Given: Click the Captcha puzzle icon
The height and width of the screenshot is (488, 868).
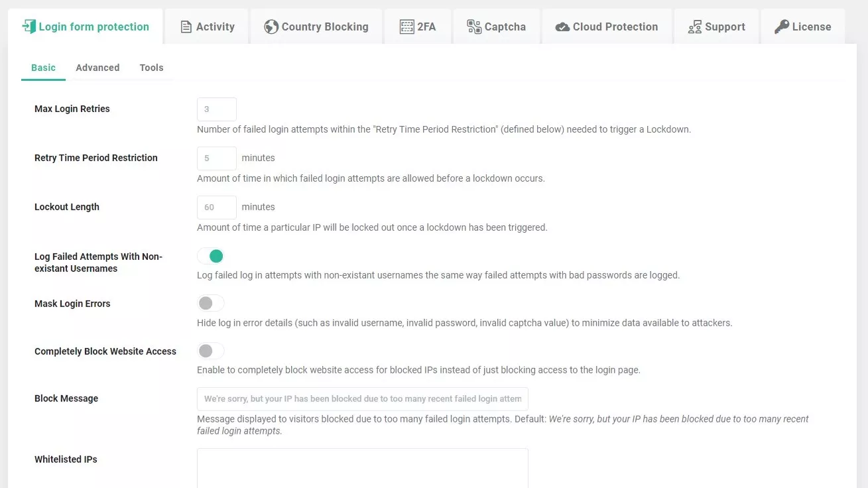Looking at the screenshot, I should click(474, 27).
